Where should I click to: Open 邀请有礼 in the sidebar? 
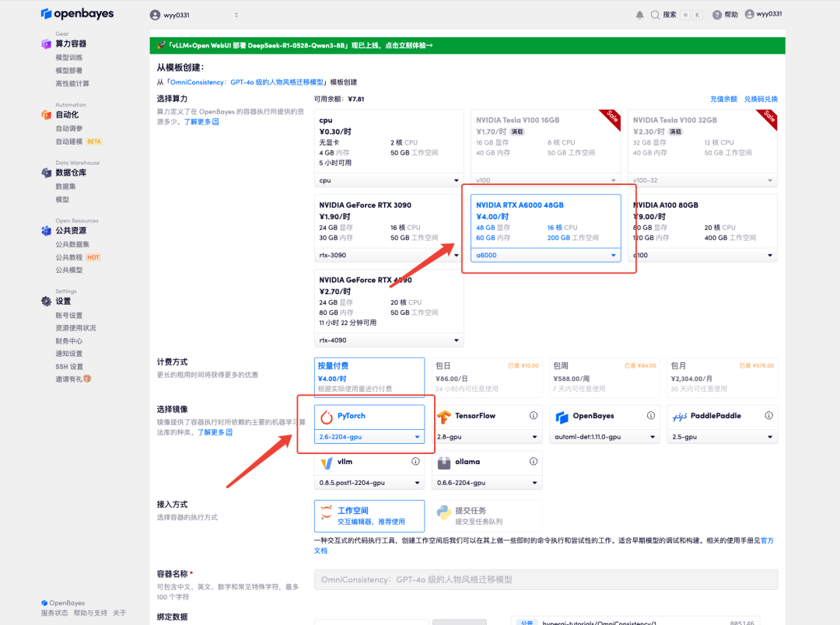point(73,379)
